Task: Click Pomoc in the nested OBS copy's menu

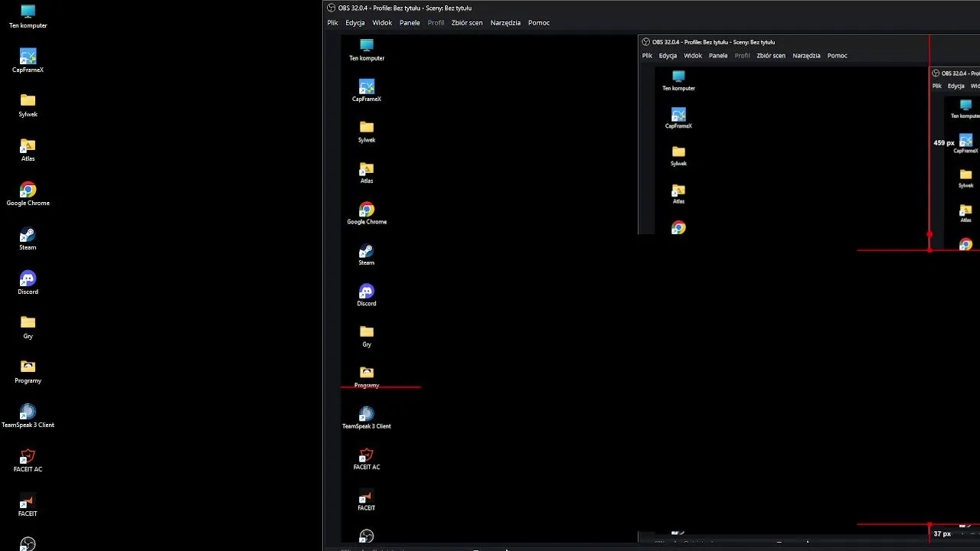Action: [x=837, y=55]
